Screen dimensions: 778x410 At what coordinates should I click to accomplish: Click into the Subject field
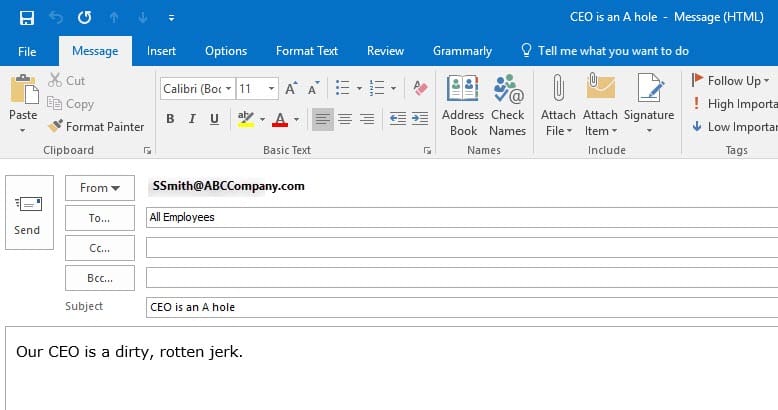[460, 307]
